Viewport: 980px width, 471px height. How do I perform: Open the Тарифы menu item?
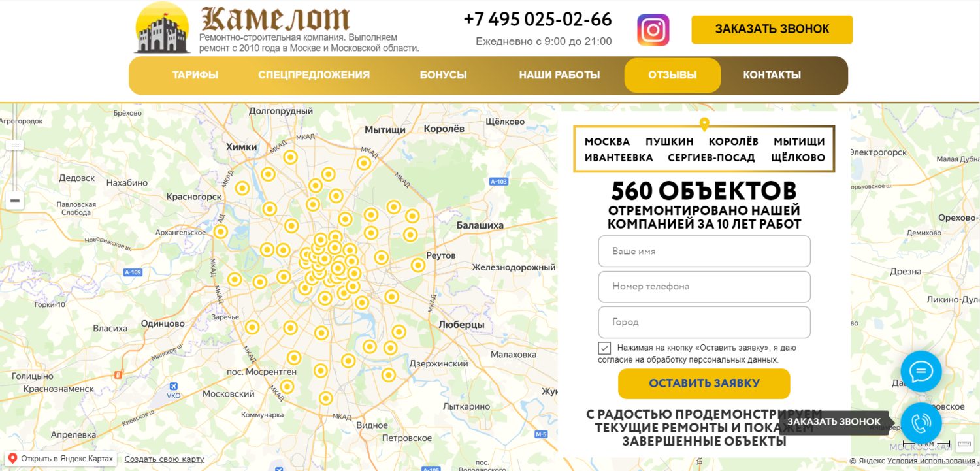pyautogui.click(x=195, y=75)
